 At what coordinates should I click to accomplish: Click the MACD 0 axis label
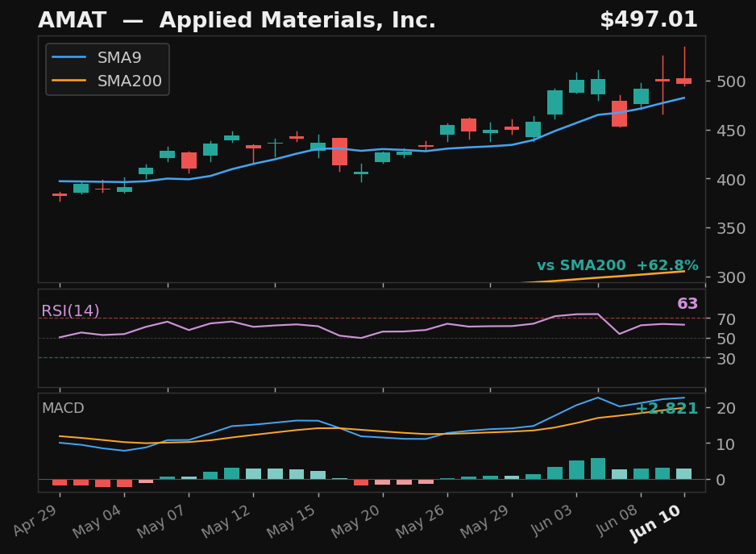tap(721, 480)
